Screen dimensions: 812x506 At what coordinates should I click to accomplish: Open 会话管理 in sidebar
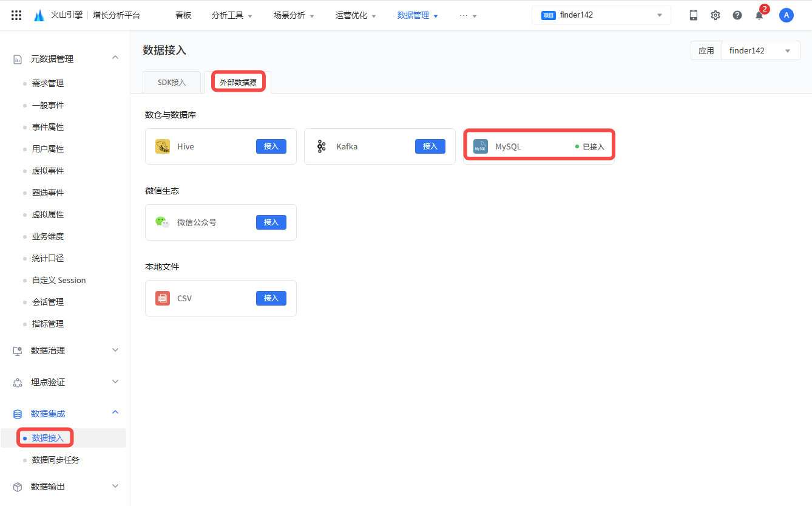pyautogui.click(x=48, y=302)
